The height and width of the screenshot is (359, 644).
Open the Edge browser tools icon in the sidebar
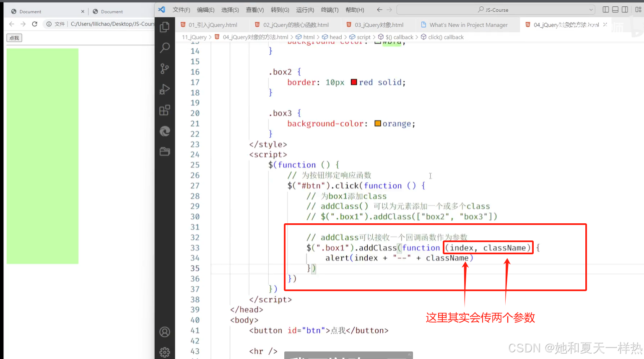coord(165,131)
